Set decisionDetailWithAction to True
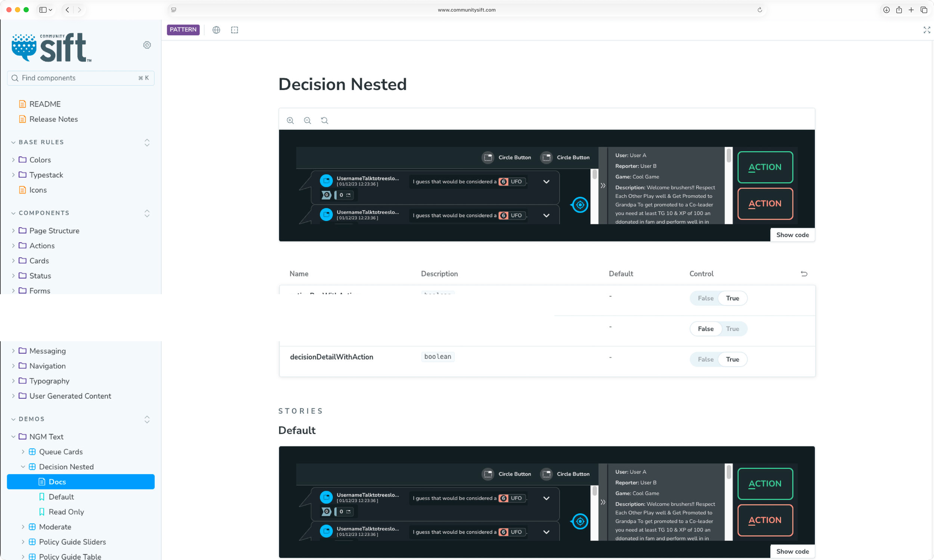This screenshot has height=560, width=934. 732,359
